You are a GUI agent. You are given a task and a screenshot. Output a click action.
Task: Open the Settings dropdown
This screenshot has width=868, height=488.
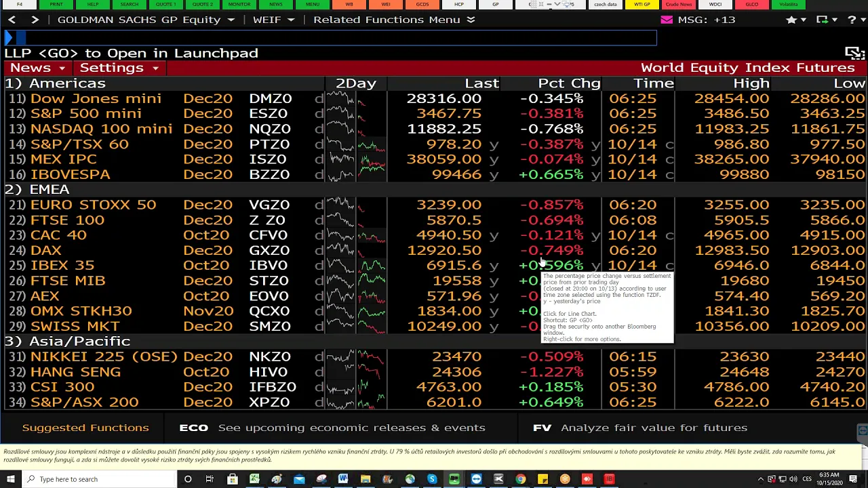click(119, 68)
